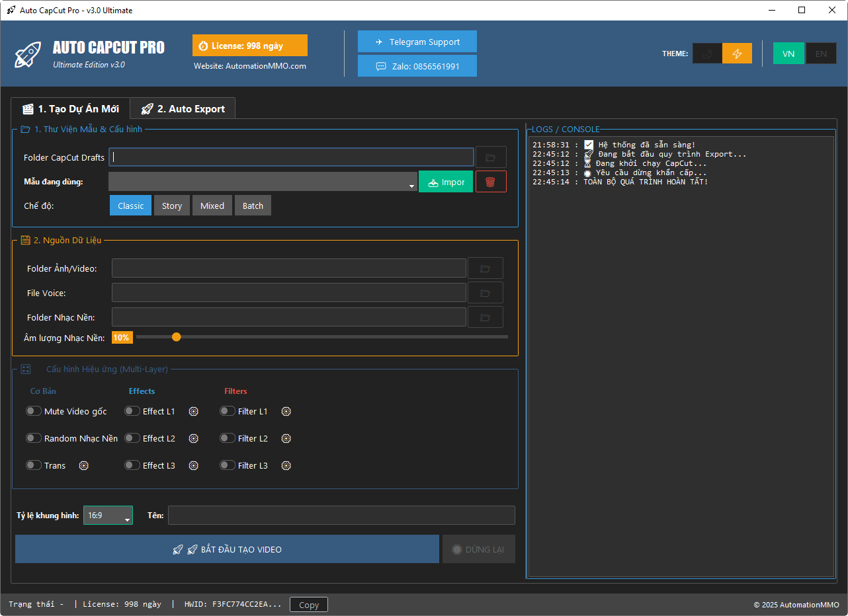Click the HWID value in status bar

(x=247, y=604)
